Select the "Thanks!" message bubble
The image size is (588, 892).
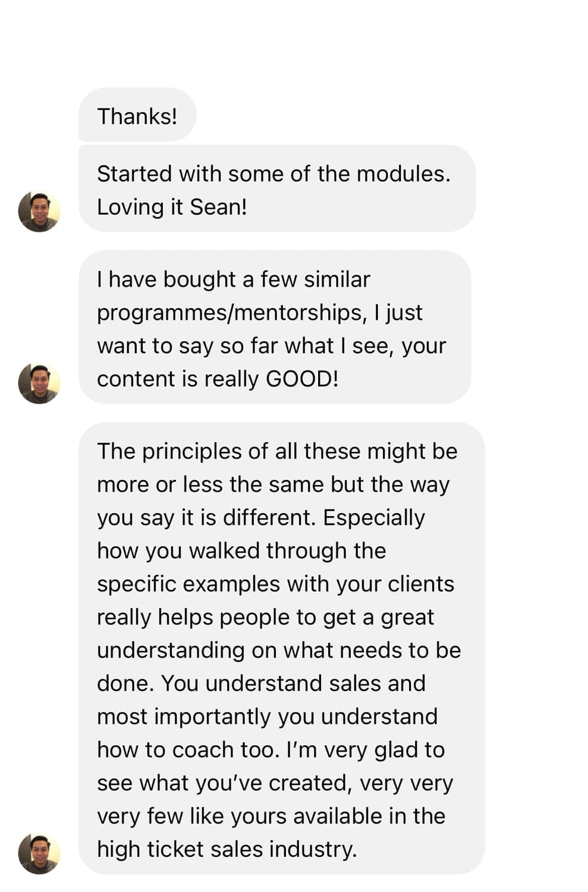click(x=137, y=116)
